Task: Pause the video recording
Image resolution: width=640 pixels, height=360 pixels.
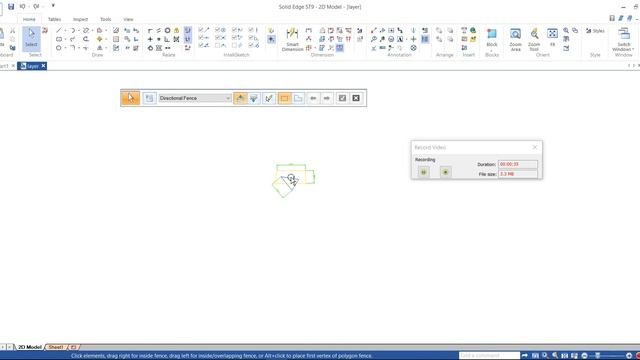Action: (423, 172)
